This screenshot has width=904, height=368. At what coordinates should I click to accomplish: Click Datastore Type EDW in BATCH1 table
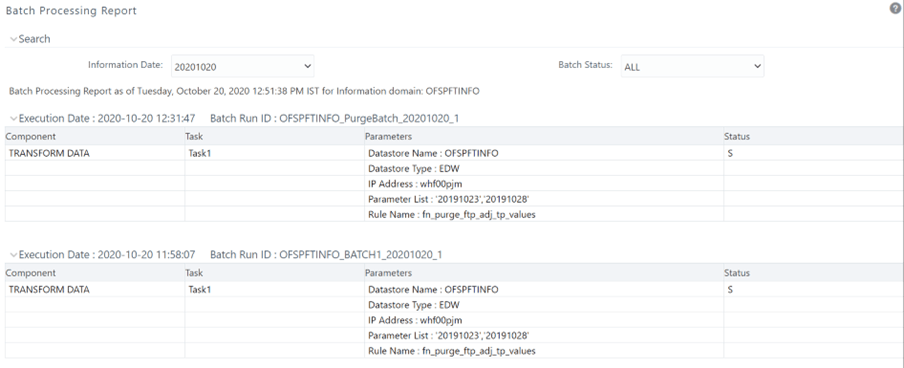pyautogui.click(x=413, y=305)
